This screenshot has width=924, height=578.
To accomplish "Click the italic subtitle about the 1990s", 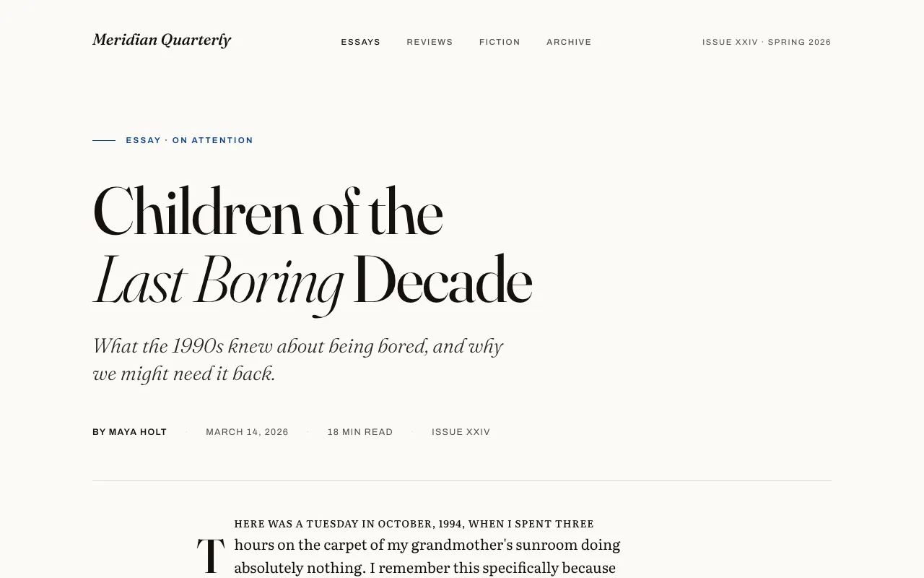I will click(x=297, y=359).
